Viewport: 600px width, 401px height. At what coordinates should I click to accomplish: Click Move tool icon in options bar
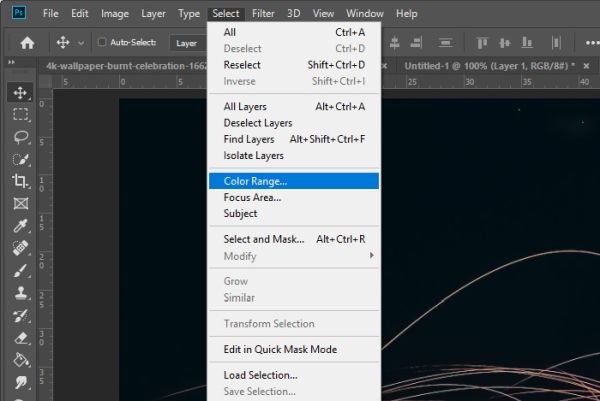point(63,42)
